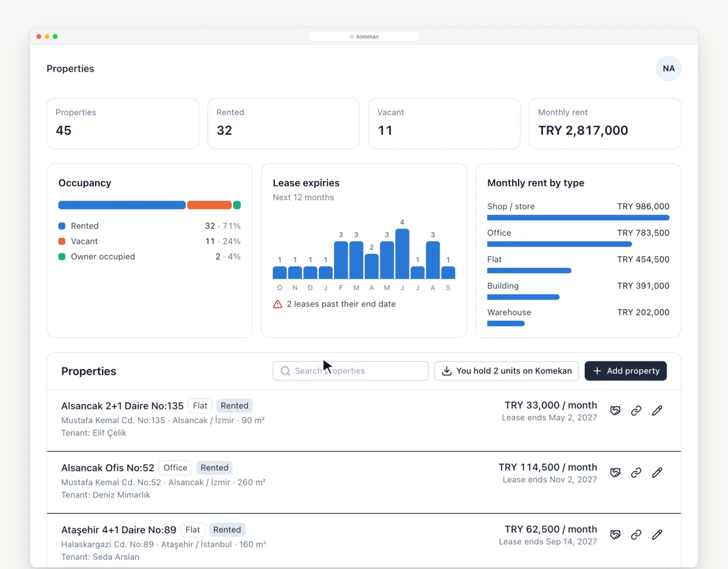Click the green Owner occupied legend square

pyautogui.click(x=62, y=257)
